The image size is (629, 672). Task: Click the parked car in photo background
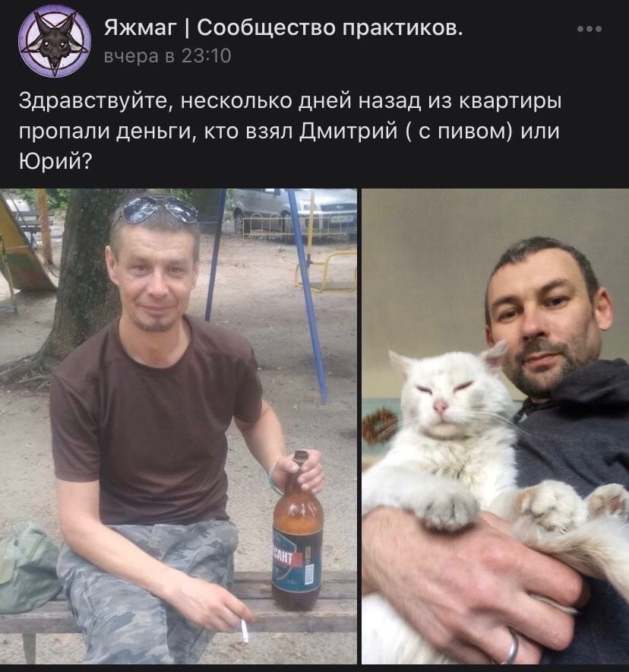pyautogui.click(x=295, y=211)
